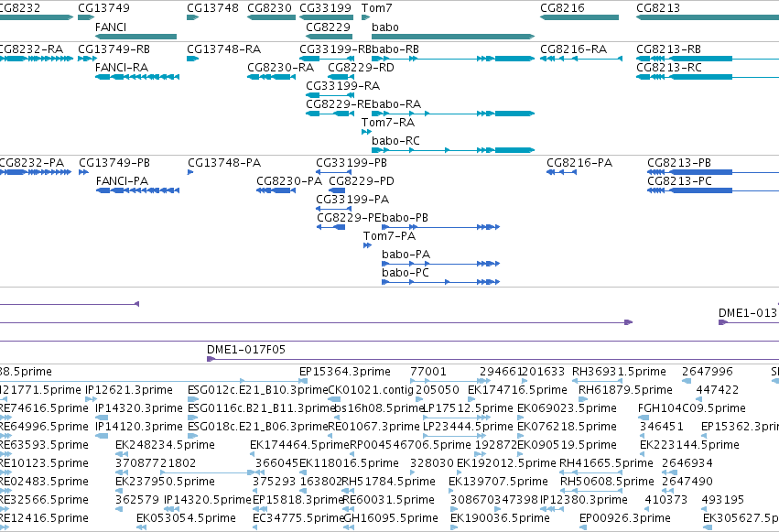The image size is (779, 532).
Task: Click protein CG8213-PB label
Action: point(679,163)
